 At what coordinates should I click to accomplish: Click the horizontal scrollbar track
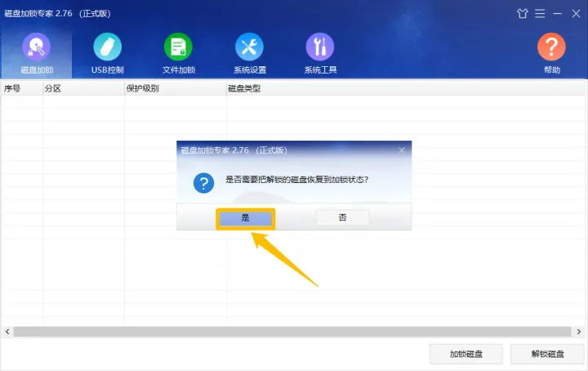[292, 332]
